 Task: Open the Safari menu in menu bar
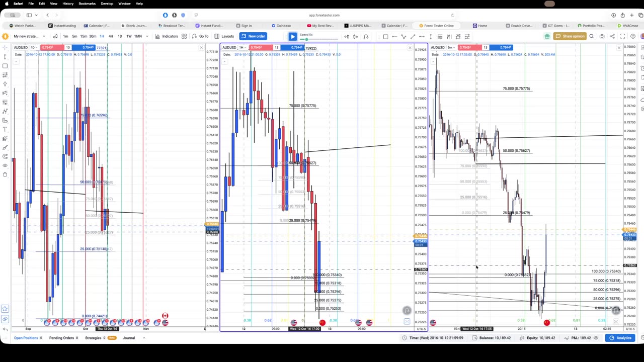point(18,4)
